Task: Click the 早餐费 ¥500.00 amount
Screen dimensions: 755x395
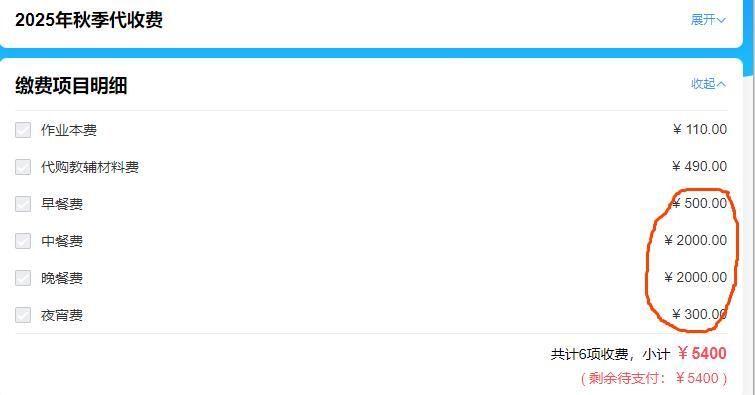Action: 700,203
